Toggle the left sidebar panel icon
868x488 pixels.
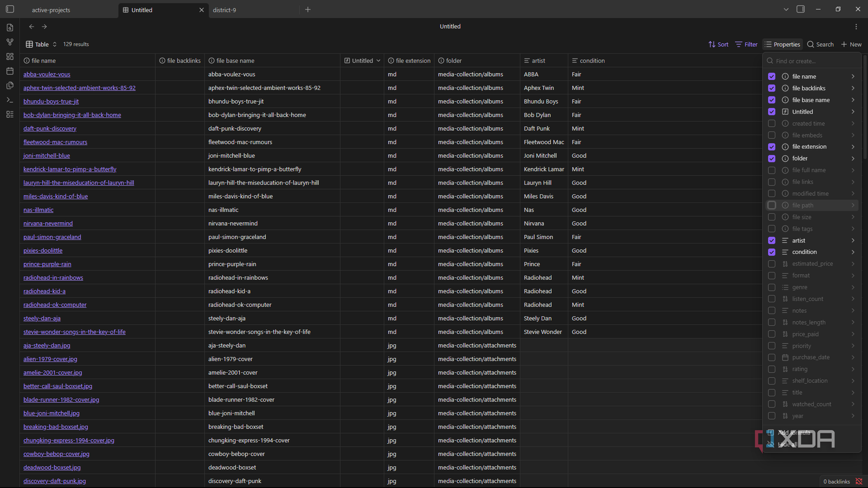pyautogui.click(x=10, y=9)
